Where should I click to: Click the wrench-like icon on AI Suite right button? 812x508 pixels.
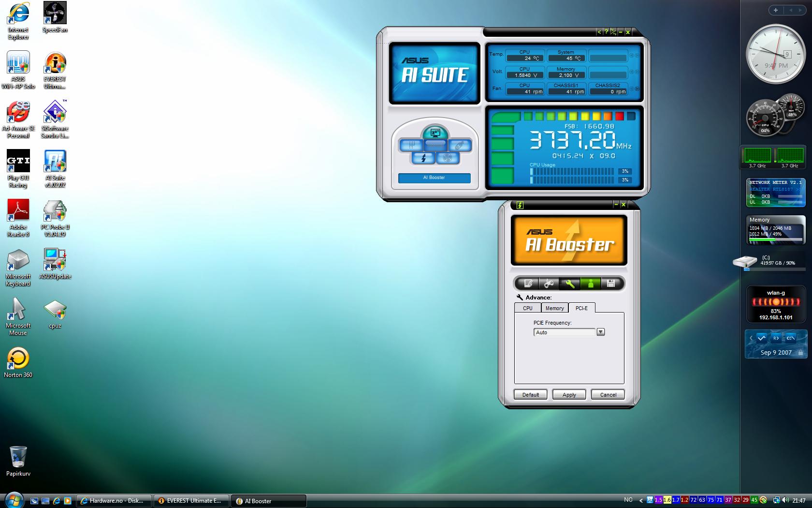point(459,145)
